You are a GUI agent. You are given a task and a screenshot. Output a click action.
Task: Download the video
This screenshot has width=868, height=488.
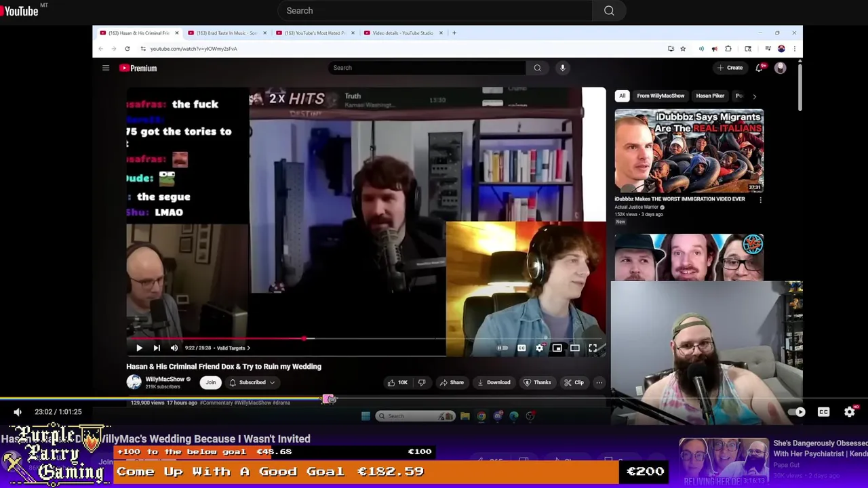[494, 382]
